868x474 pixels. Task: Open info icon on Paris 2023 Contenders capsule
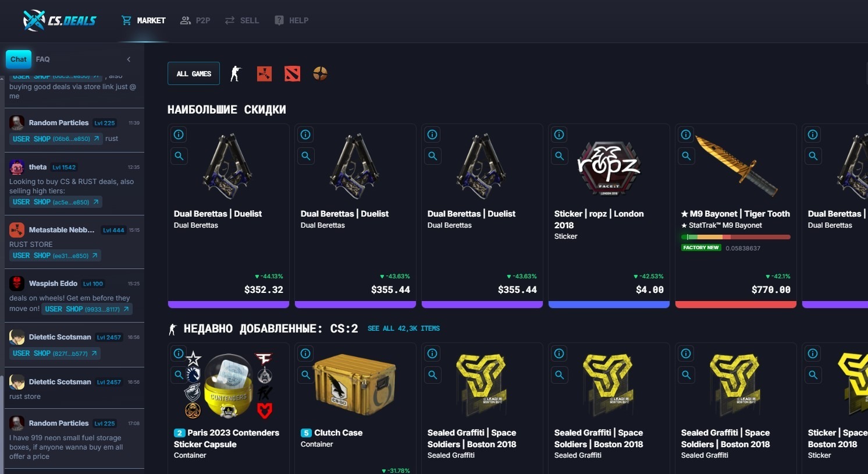pos(179,353)
